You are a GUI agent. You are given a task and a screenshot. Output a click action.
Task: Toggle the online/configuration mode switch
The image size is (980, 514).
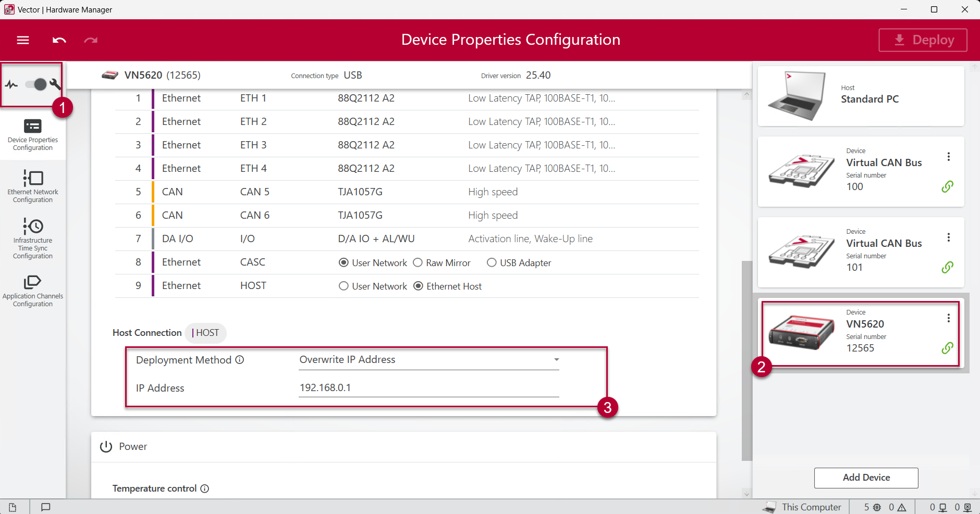pos(36,84)
